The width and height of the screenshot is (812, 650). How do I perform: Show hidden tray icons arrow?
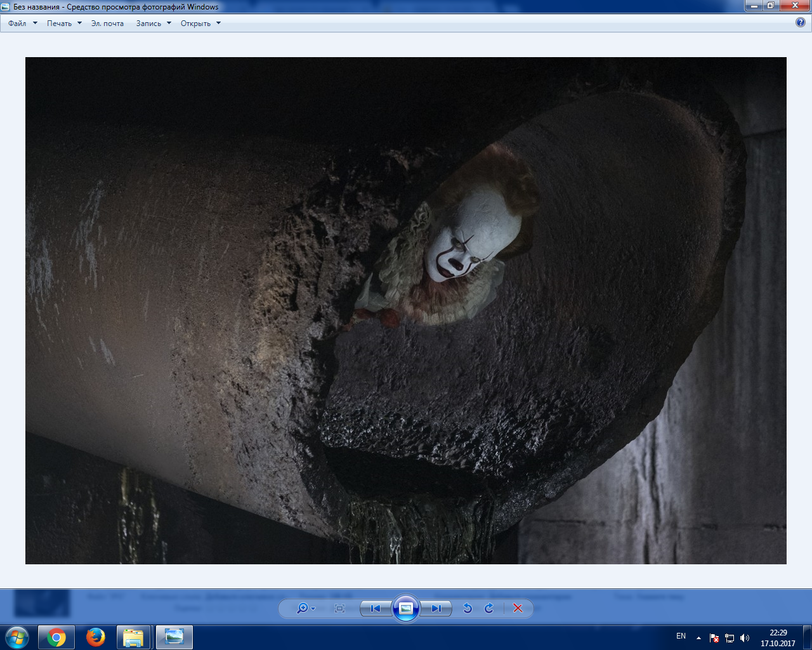point(698,638)
